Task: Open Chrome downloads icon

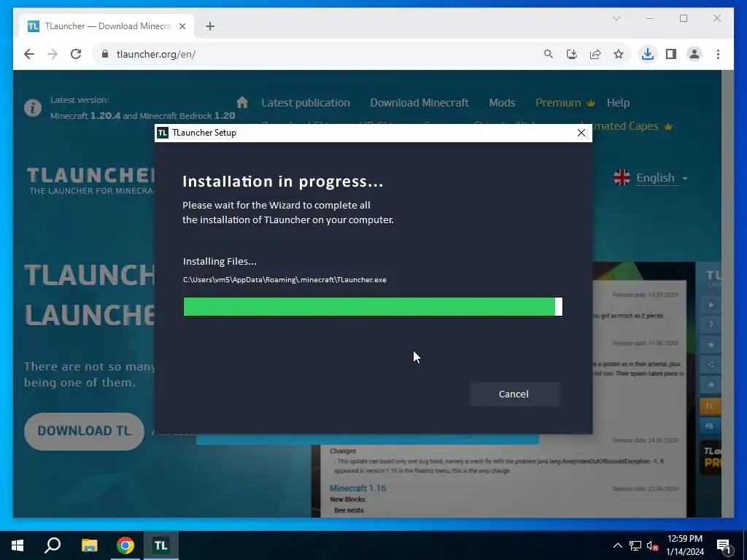Action: (x=648, y=54)
